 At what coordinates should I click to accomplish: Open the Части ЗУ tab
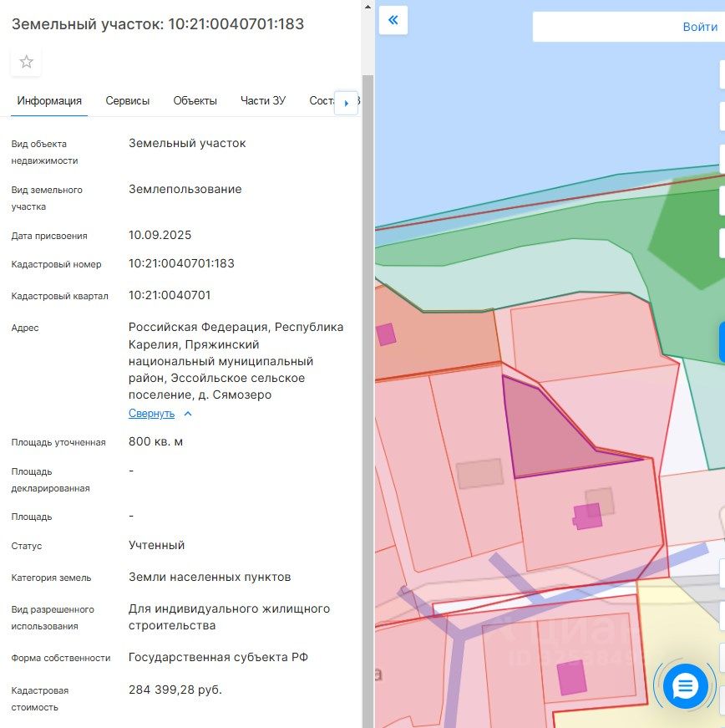[x=263, y=101]
